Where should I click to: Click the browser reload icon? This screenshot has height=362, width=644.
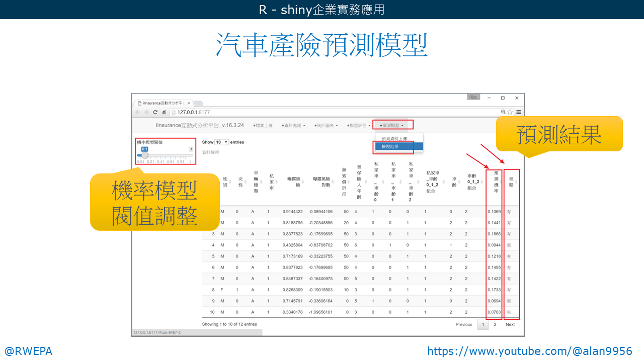click(155, 112)
